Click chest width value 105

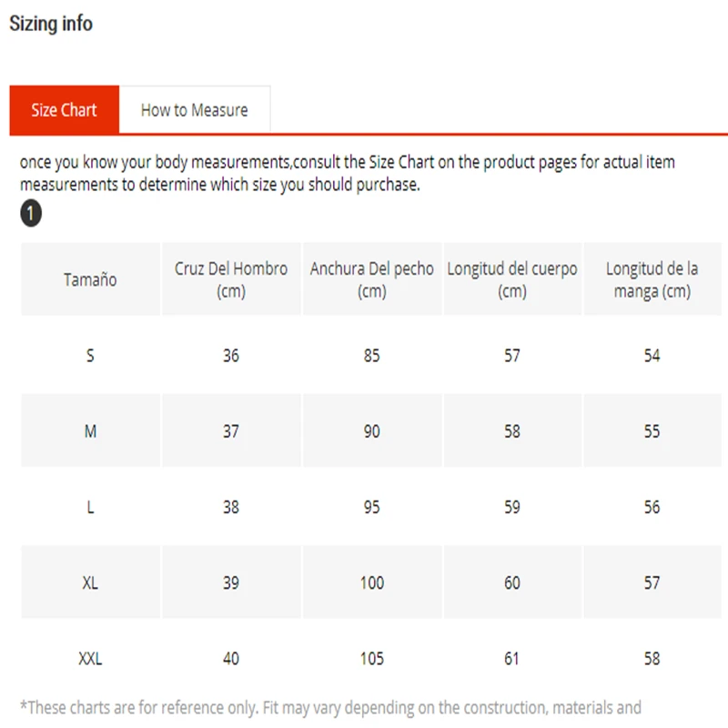click(371, 658)
